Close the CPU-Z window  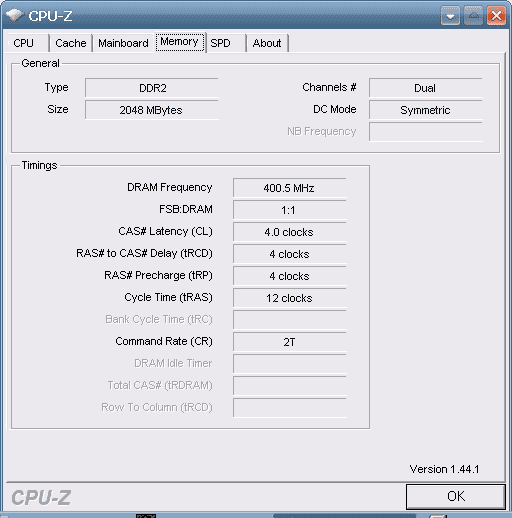(496, 16)
